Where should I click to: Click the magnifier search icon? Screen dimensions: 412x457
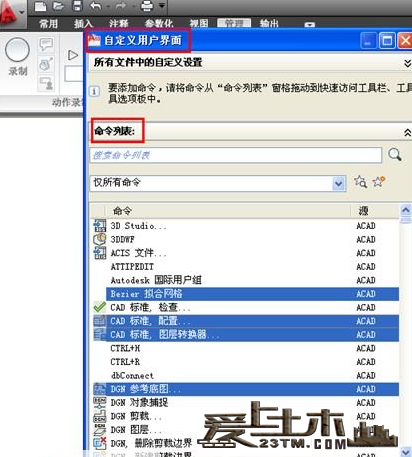[395, 155]
